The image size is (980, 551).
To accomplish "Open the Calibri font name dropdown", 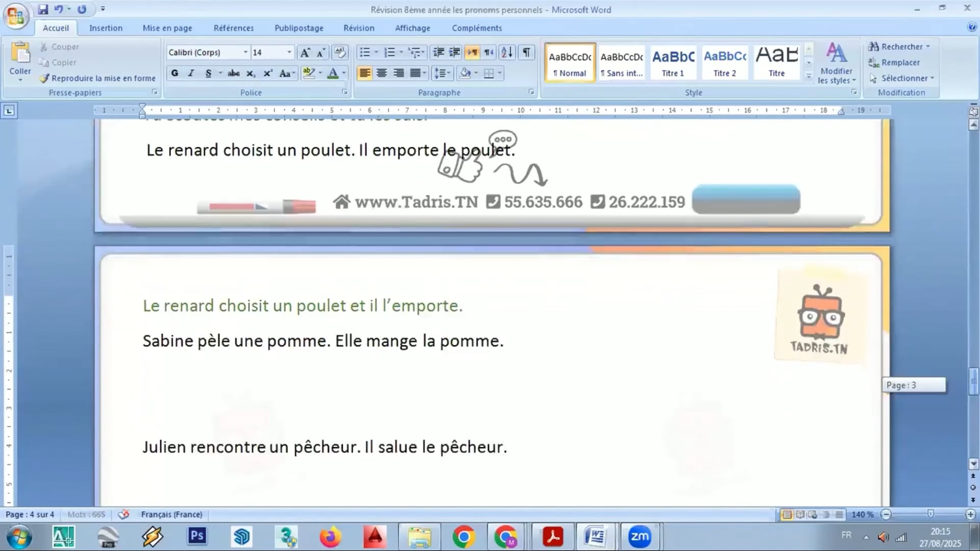I will pos(246,52).
